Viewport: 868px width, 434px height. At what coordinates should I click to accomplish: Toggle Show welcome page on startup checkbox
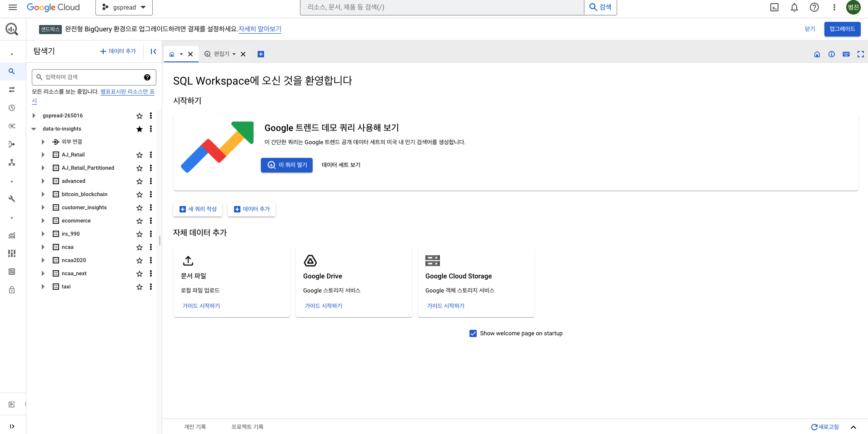click(473, 333)
